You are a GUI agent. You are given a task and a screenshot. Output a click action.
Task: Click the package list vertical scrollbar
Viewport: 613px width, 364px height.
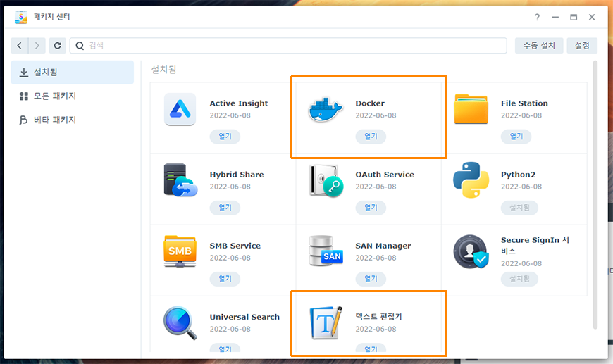coord(595,195)
